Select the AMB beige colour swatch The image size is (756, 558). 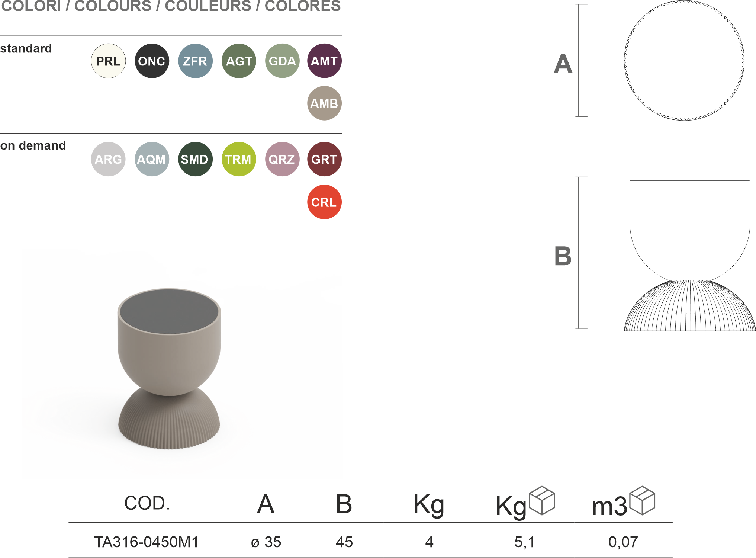pyautogui.click(x=324, y=103)
